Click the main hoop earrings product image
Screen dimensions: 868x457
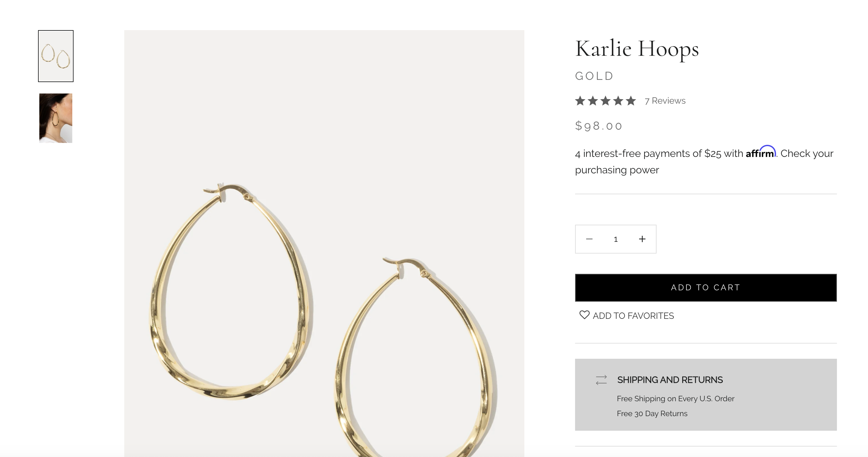pos(324,243)
